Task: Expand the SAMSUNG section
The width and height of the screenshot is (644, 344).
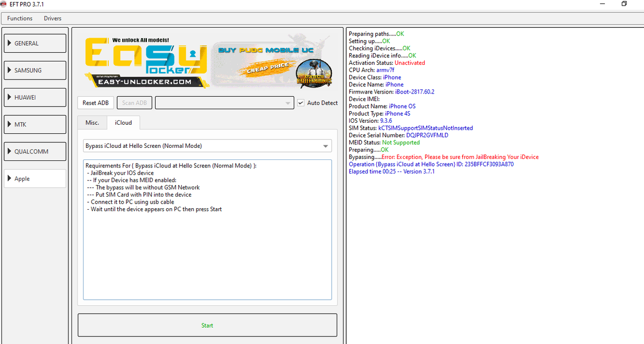Action: coord(35,70)
